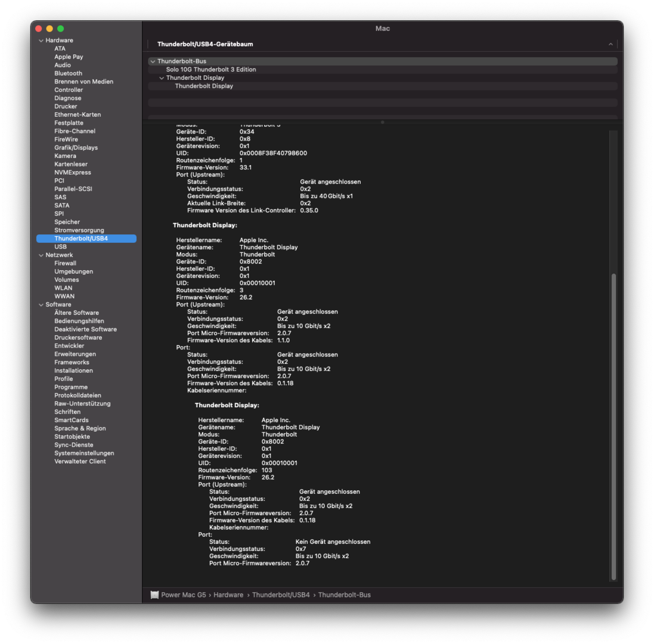This screenshot has height=644, width=654.
Task: Select NVMExpress in the sidebar
Action: pyautogui.click(x=73, y=172)
